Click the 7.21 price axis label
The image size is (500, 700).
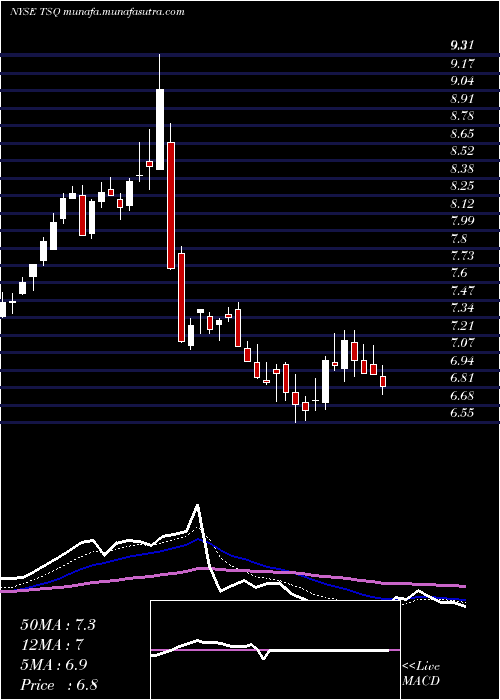click(x=462, y=326)
